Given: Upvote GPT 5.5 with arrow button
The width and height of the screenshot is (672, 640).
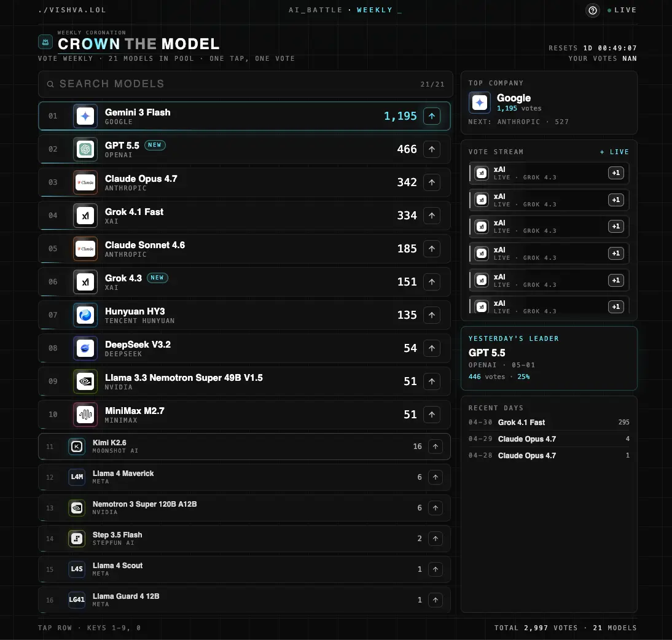Looking at the screenshot, I should pos(432,149).
